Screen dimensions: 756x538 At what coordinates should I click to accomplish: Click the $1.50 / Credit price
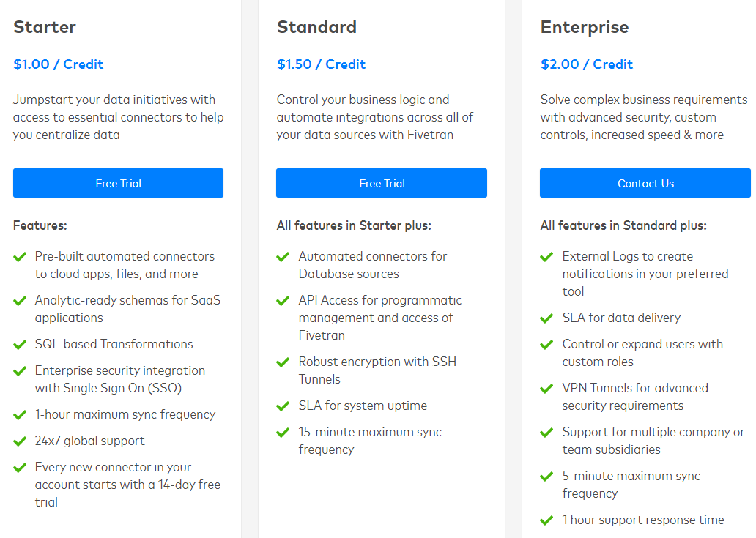[321, 64]
